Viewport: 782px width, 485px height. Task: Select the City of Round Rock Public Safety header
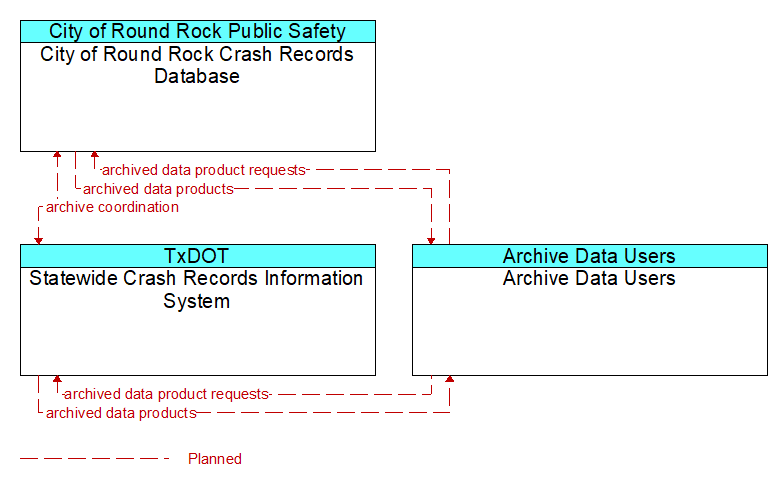[198, 31]
